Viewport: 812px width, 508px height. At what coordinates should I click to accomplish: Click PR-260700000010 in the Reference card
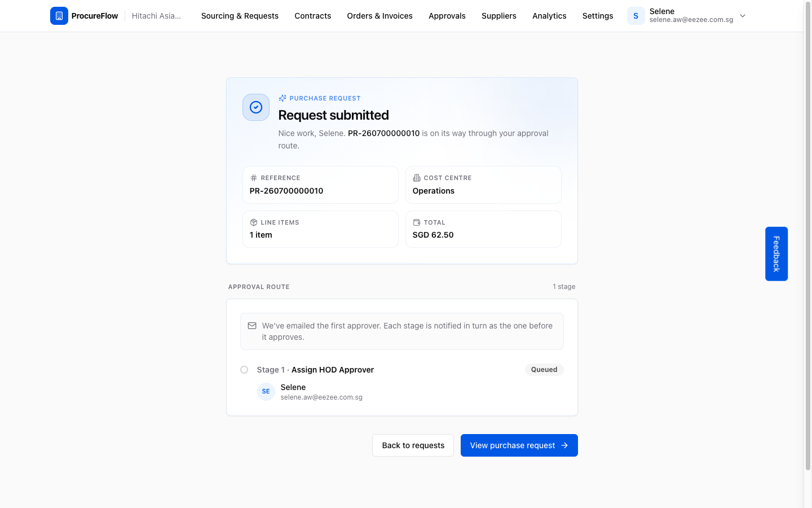tap(286, 191)
